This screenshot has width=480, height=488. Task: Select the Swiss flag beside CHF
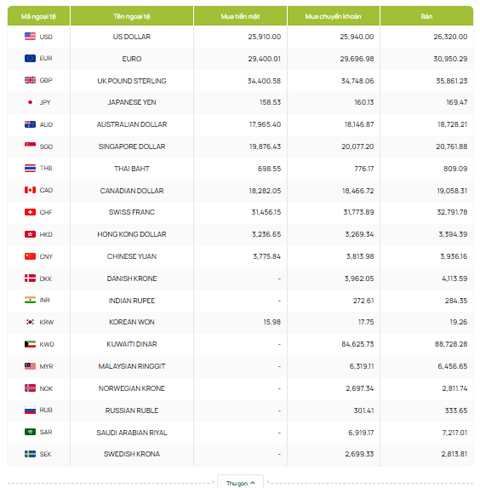point(30,212)
